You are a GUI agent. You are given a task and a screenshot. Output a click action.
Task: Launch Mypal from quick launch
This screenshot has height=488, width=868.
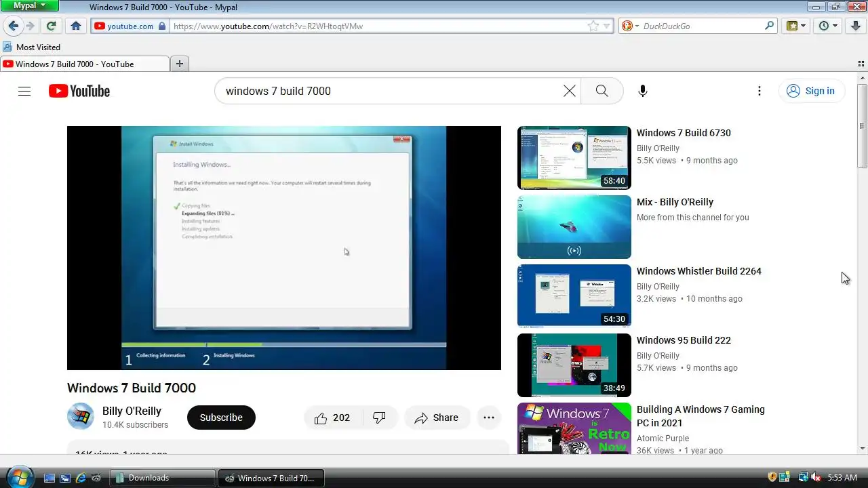point(97,478)
